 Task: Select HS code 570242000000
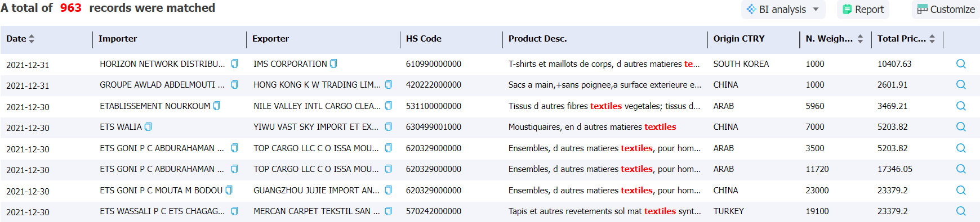434,211
